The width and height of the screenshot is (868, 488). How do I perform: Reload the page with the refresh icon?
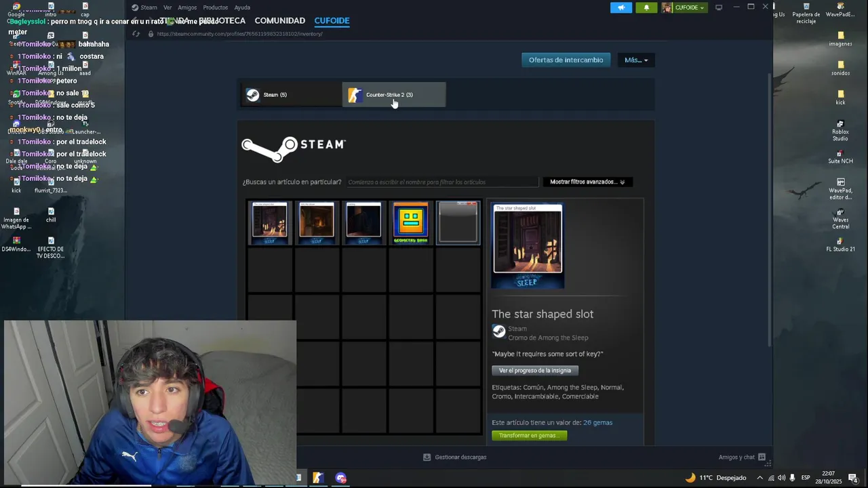coord(136,34)
